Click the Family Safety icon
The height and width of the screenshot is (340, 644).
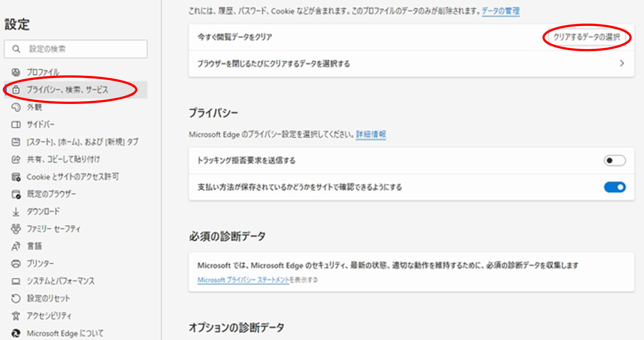(x=16, y=229)
